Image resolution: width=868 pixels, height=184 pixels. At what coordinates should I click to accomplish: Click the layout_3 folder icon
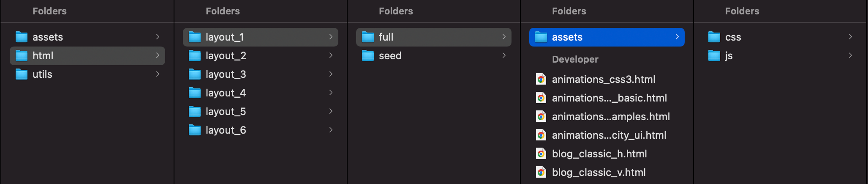point(195,74)
